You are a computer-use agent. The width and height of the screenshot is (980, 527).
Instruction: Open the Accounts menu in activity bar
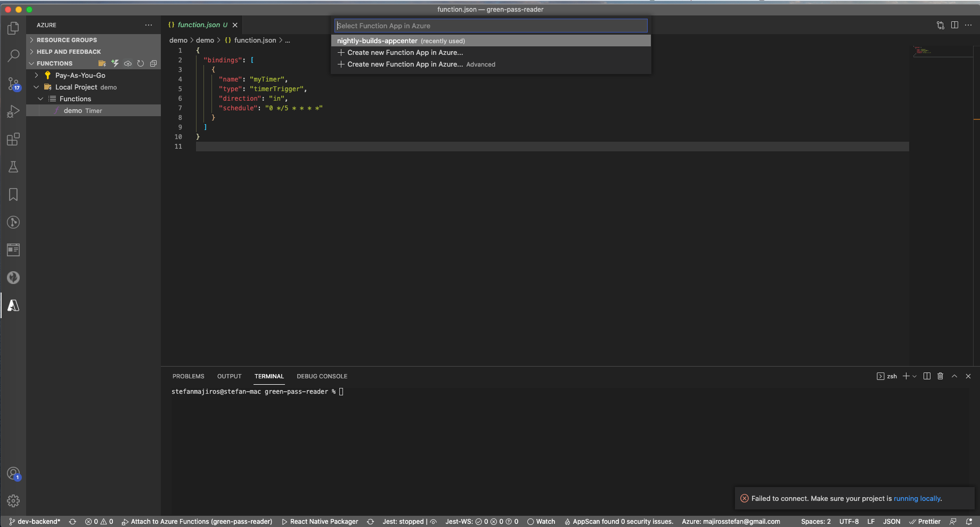coord(13,474)
